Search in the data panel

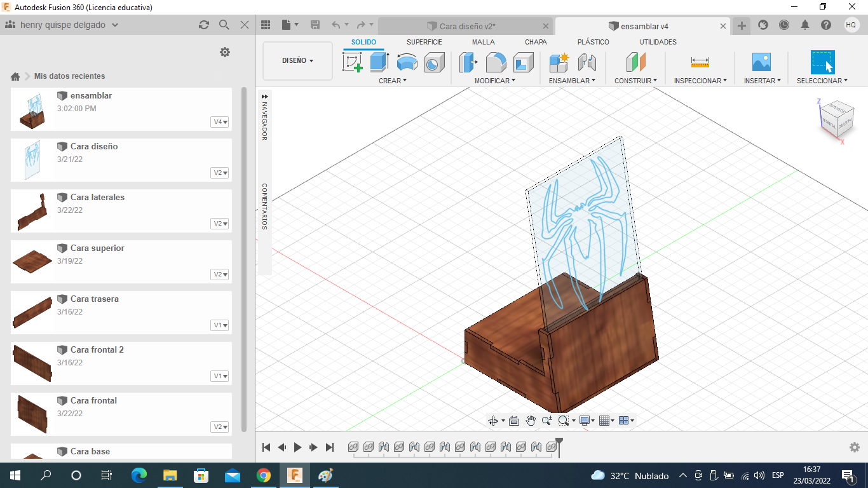pyautogui.click(x=224, y=25)
